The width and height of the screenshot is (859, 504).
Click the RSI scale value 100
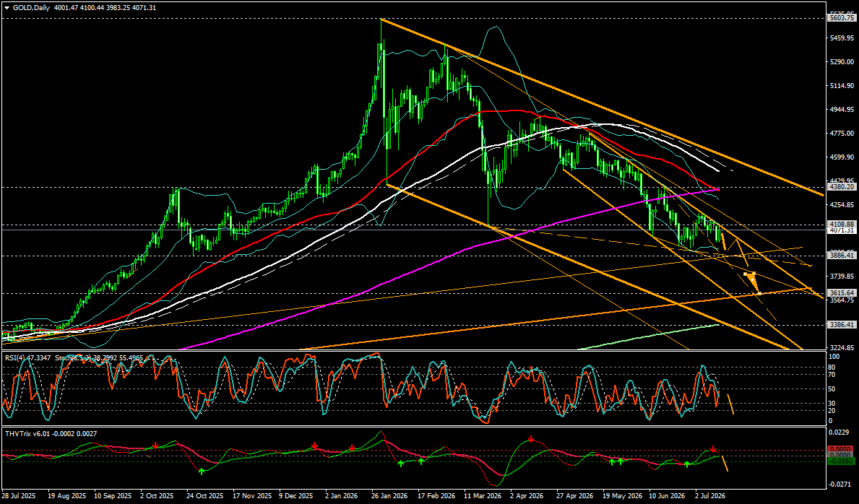tap(835, 357)
